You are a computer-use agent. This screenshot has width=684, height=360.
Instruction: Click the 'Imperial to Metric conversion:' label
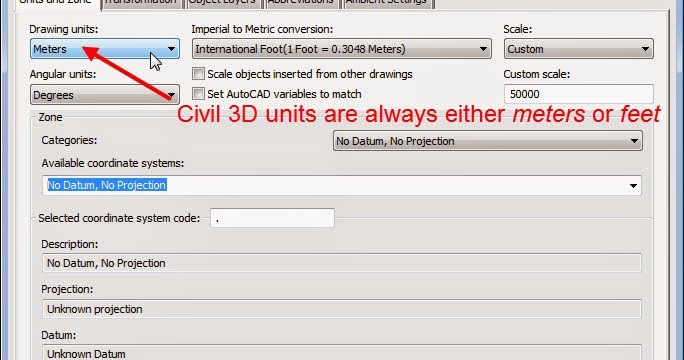(262, 29)
